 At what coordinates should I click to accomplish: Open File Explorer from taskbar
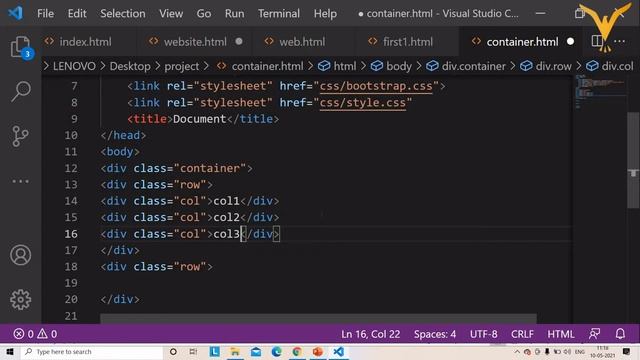235,352
